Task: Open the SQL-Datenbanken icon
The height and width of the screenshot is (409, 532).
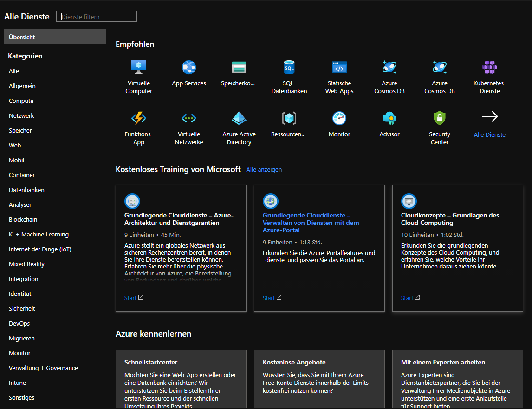Action: point(289,68)
